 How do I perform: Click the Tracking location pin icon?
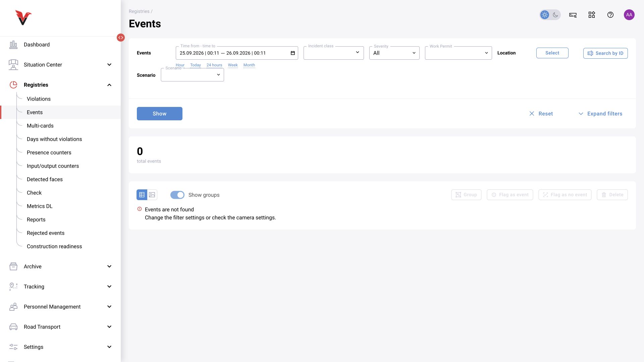[x=13, y=287]
